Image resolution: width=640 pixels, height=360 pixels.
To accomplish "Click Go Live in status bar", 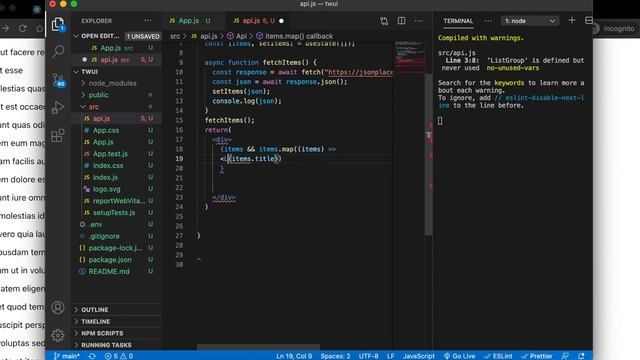I will pyautogui.click(x=460, y=356).
